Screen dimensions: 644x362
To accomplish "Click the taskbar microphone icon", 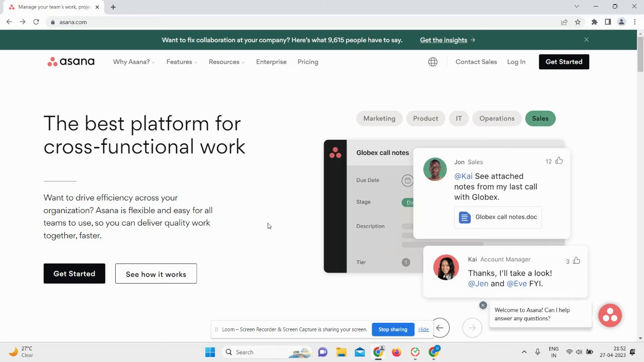I will pos(538,352).
